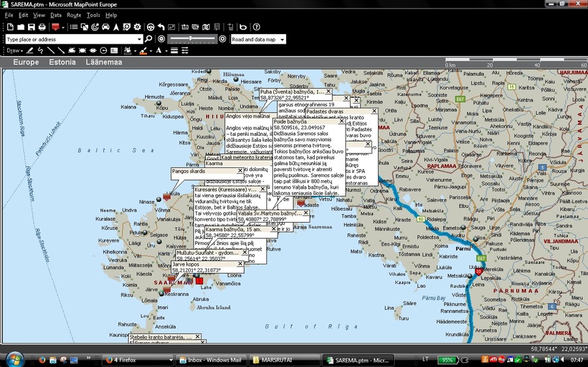
Task: Select the Rectangle drawing tool
Action: coord(82,50)
